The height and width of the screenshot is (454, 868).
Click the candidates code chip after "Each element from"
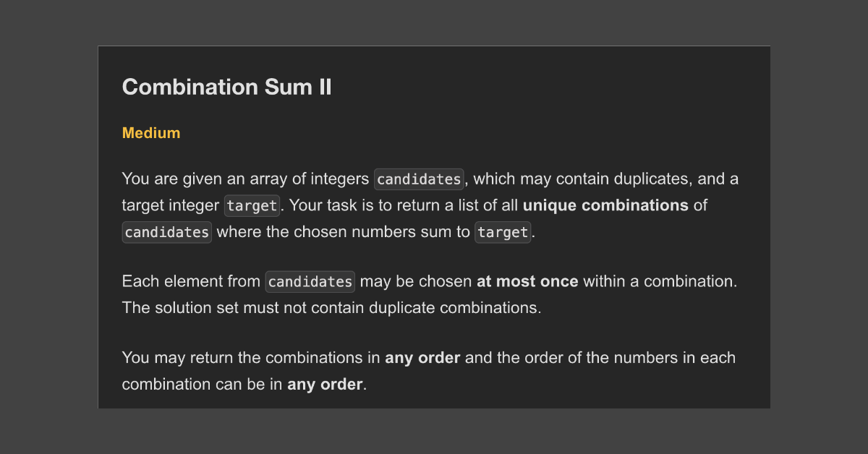tap(310, 281)
